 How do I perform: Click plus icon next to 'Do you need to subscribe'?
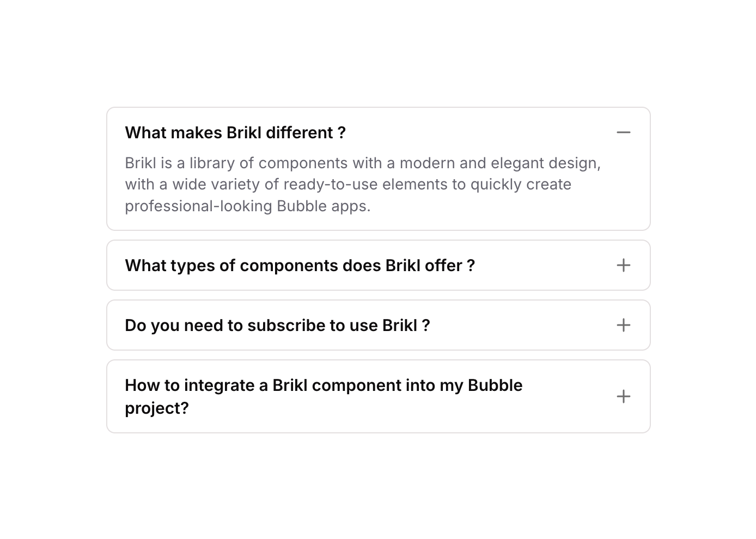click(x=623, y=325)
